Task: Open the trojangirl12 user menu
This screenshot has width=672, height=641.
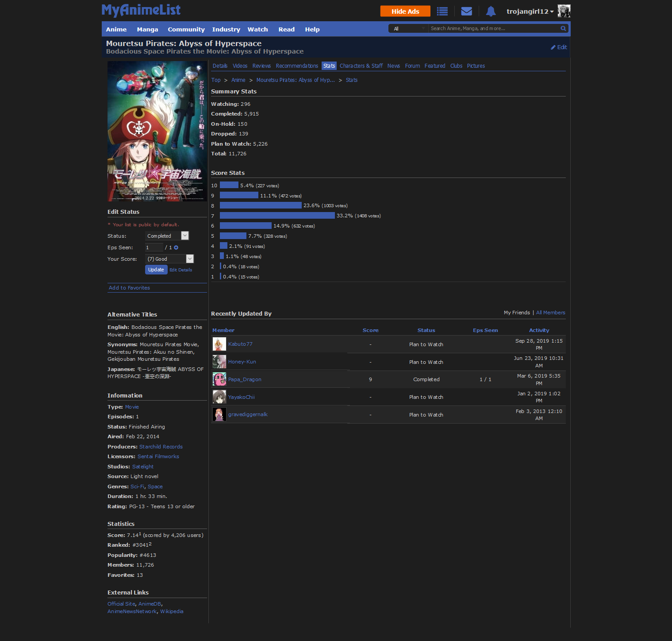Action: click(x=530, y=12)
